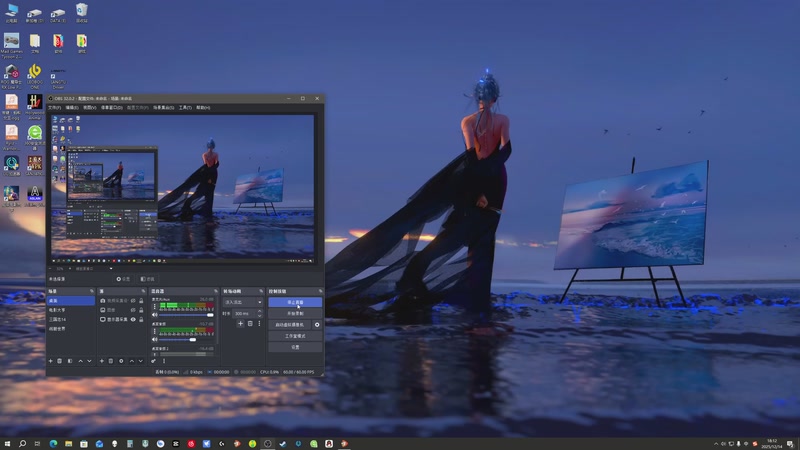Open the File (F) menu
This screenshot has height=450, width=800.
55,108
